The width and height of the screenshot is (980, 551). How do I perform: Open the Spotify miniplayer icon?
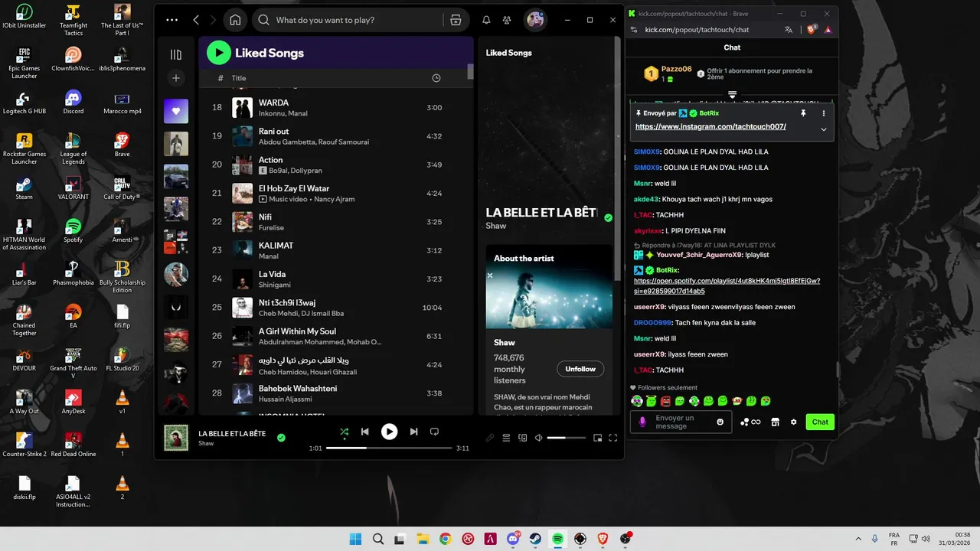tap(597, 438)
